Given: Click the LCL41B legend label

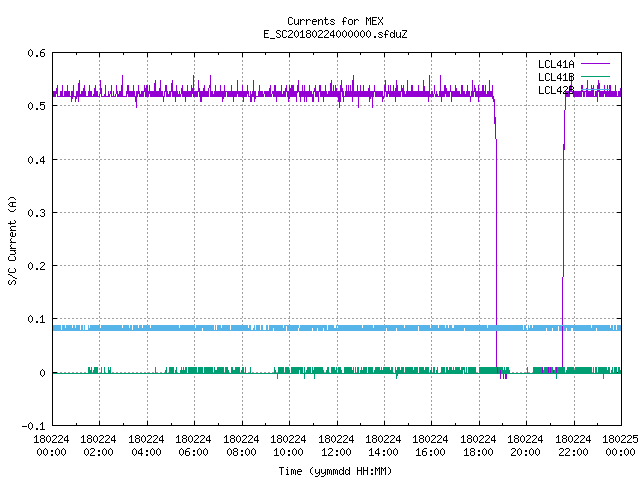Looking at the screenshot, I should (x=556, y=77).
